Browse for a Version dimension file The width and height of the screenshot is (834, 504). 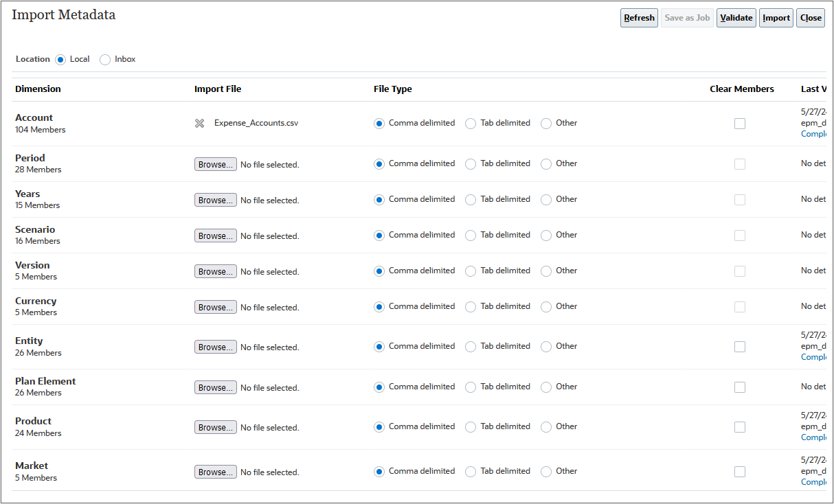point(215,271)
